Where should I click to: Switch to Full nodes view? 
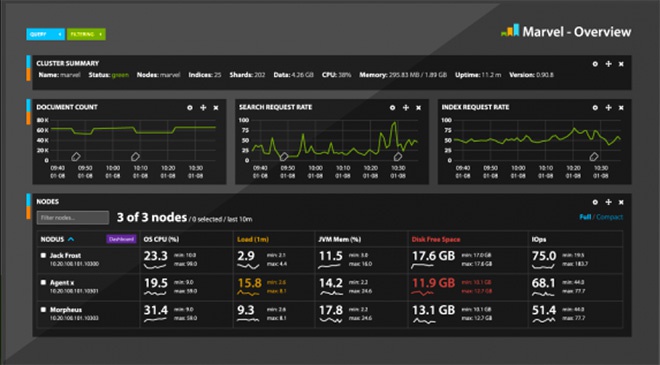point(585,217)
